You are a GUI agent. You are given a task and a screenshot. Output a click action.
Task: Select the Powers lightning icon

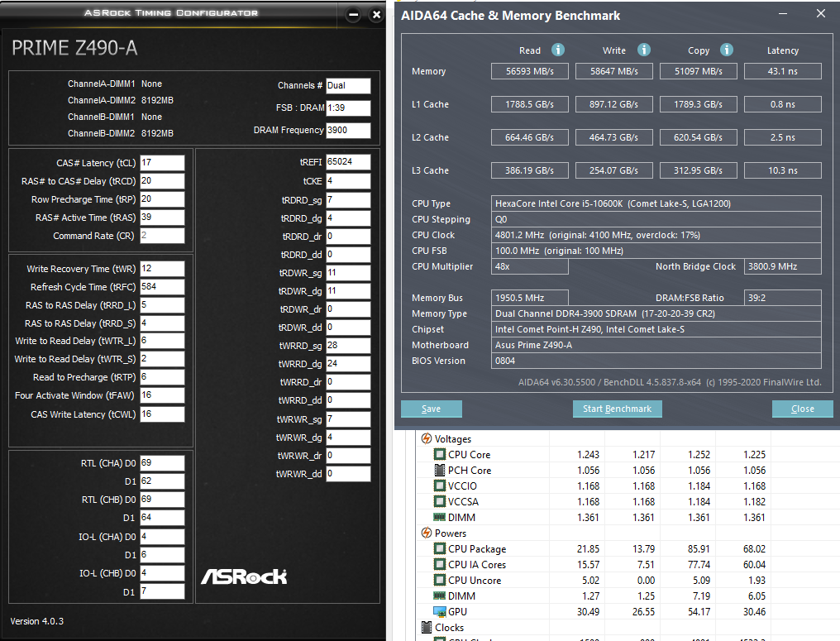[x=427, y=533]
